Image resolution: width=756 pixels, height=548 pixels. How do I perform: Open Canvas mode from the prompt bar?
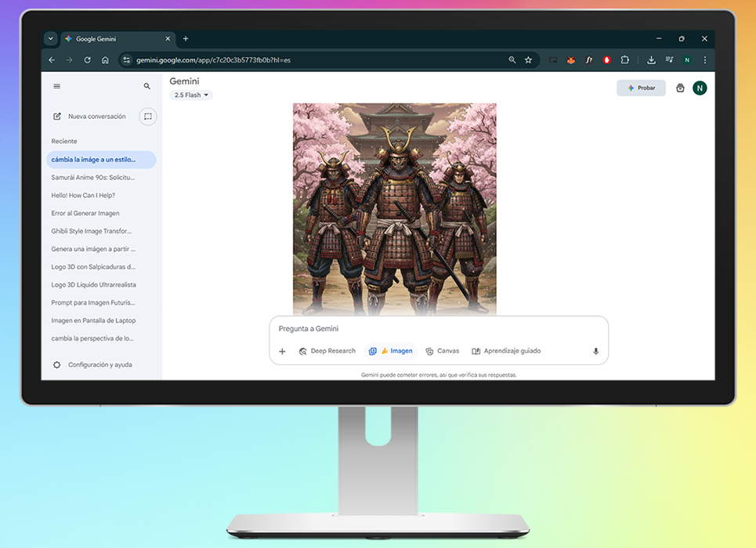(x=442, y=351)
